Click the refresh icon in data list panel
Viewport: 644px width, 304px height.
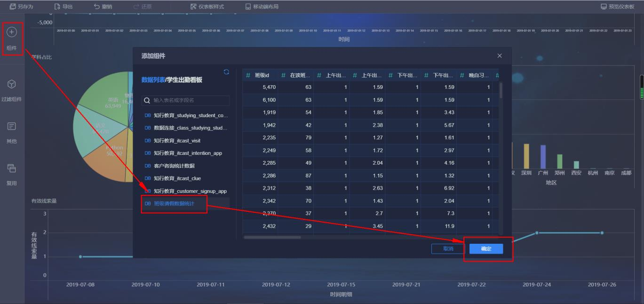click(226, 72)
